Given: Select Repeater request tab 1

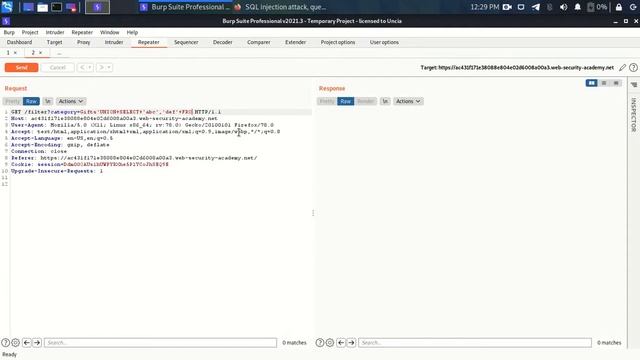Looking at the screenshot, I should pyautogui.click(x=8, y=53).
